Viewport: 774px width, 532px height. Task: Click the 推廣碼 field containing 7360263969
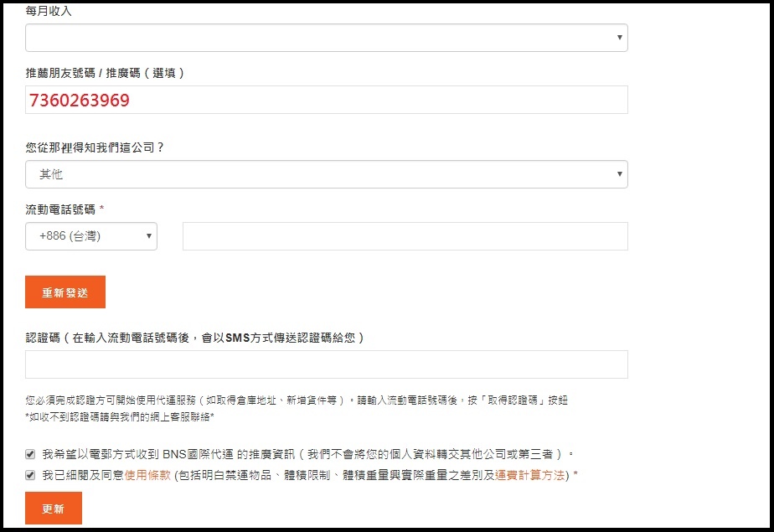click(x=326, y=100)
